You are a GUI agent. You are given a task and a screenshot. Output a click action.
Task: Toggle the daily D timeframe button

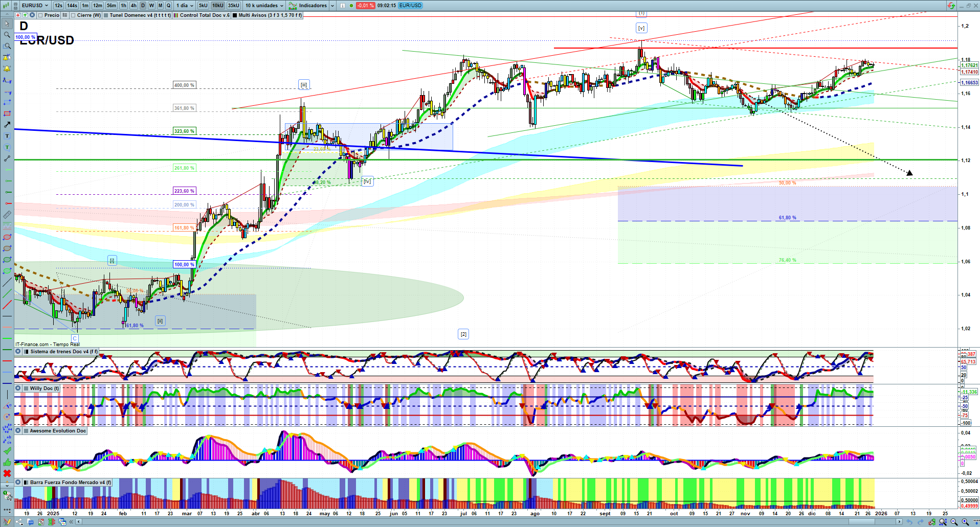pos(143,6)
